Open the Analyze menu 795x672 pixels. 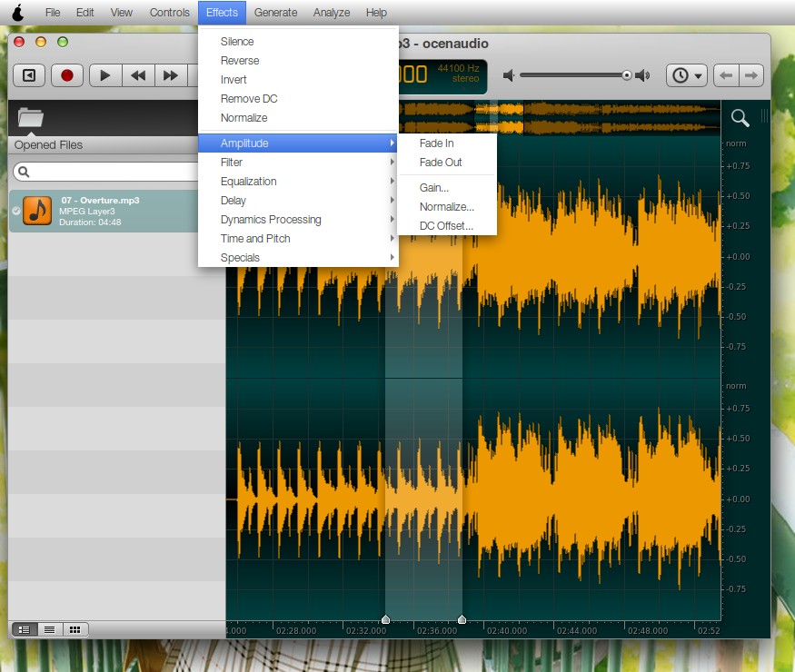coord(331,12)
